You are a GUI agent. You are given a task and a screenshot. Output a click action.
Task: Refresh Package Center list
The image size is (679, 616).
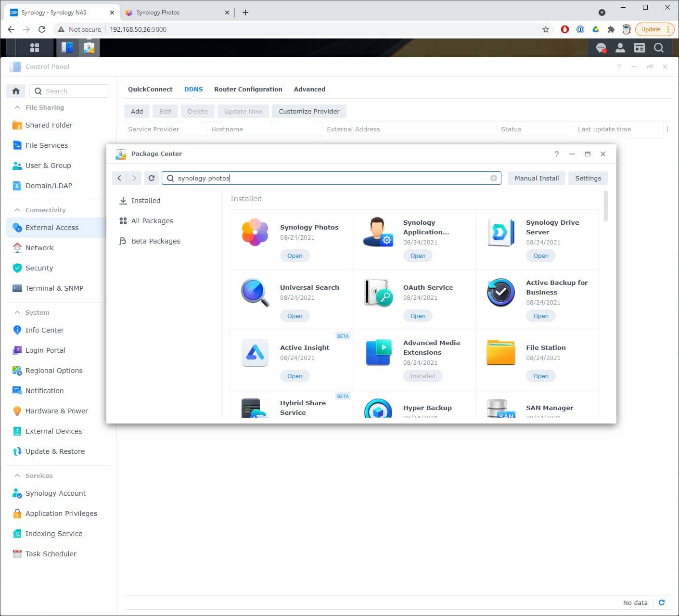click(152, 178)
